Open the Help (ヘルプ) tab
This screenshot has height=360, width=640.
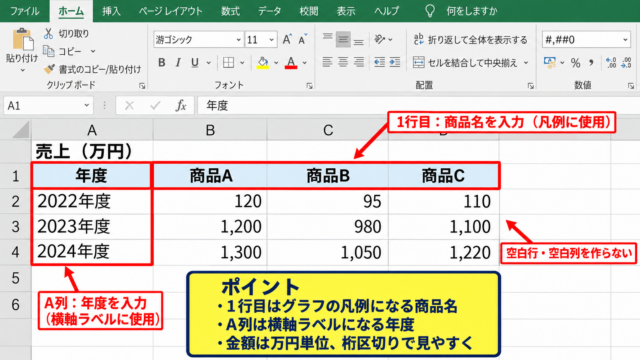(x=386, y=11)
